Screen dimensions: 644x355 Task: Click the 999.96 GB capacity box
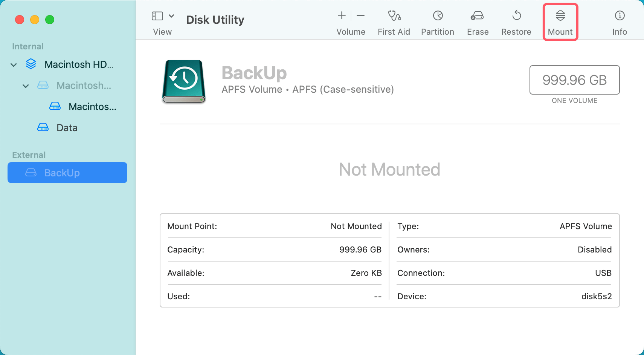[x=574, y=80]
